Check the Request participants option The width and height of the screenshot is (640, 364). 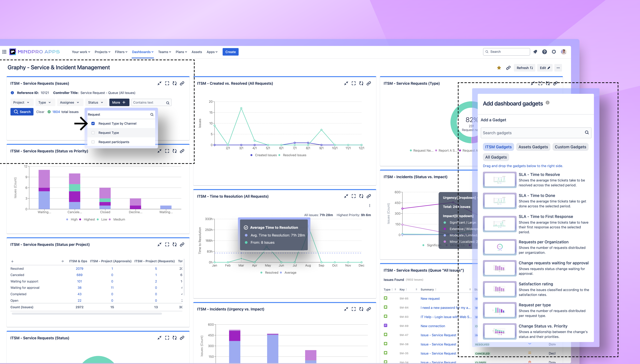coord(93,142)
